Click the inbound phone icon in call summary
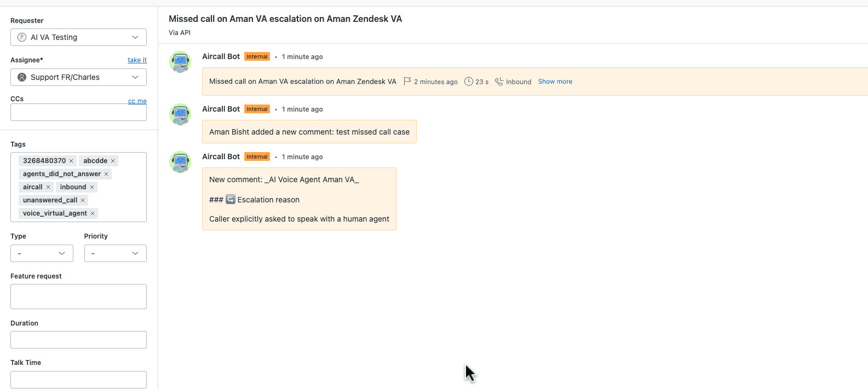This screenshot has height=389, width=868. (499, 82)
